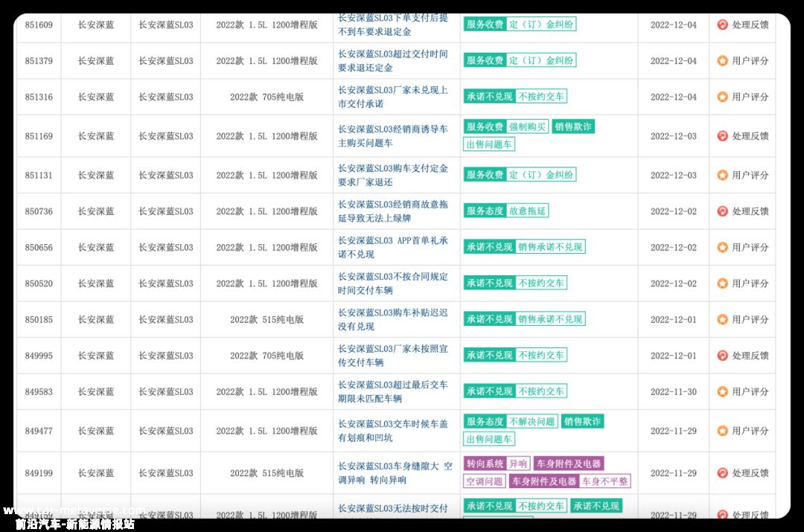Open complaint 长安深蓝SL03购车补贴迟迟没有兑现
804x532 pixels.
(393, 319)
